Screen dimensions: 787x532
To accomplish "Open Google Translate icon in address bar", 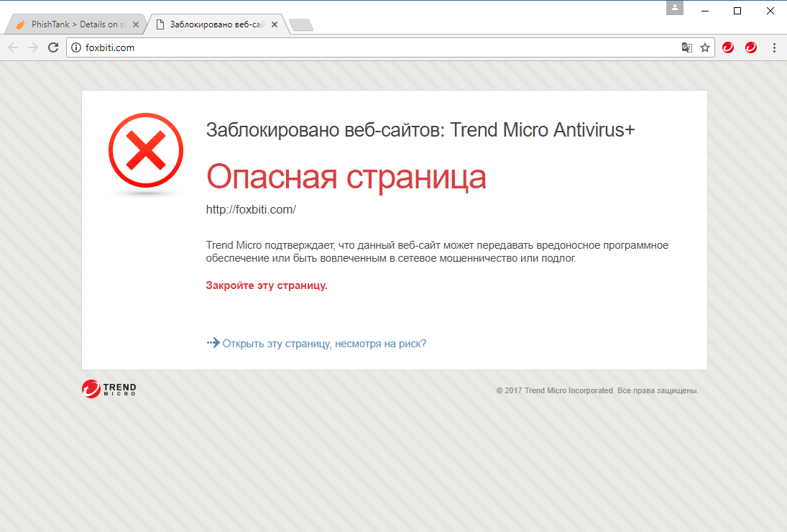I will point(686,47).
